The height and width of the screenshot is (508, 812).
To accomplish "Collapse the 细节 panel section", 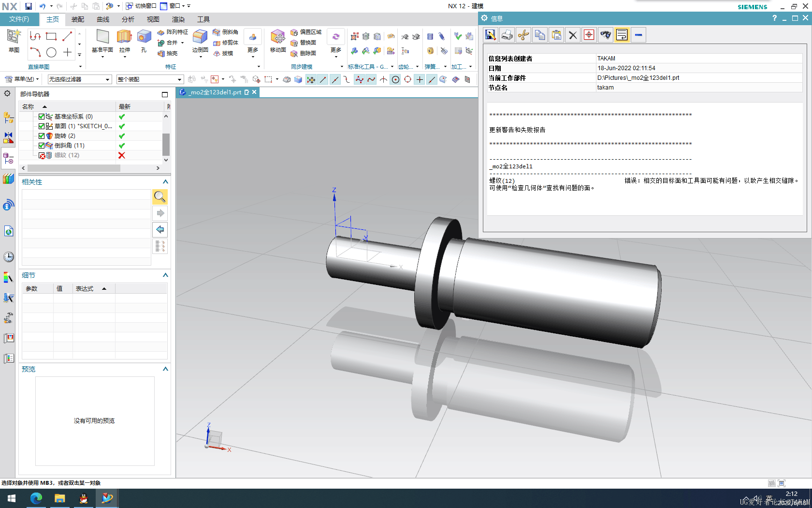I will tap(165, 275).
